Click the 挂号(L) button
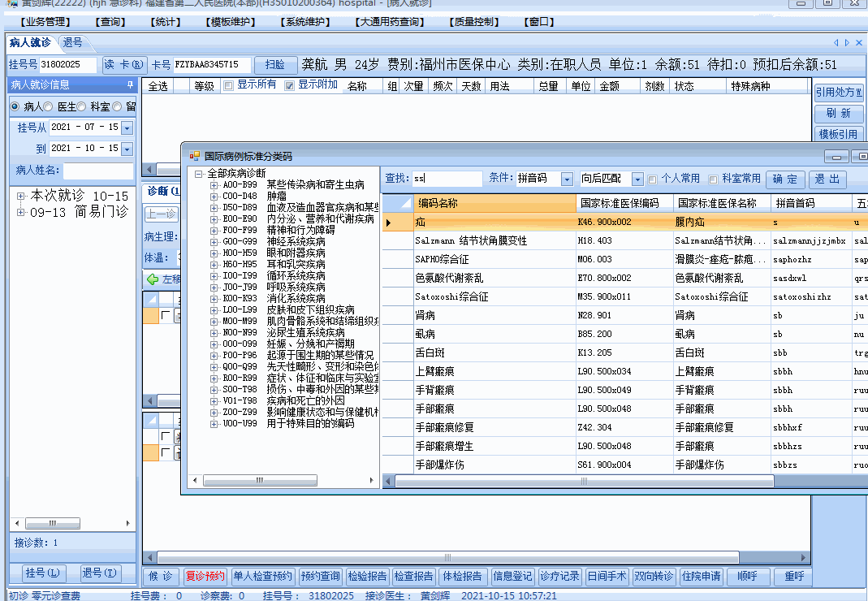This screenshot has height=601, width=868. pos(43,573)
